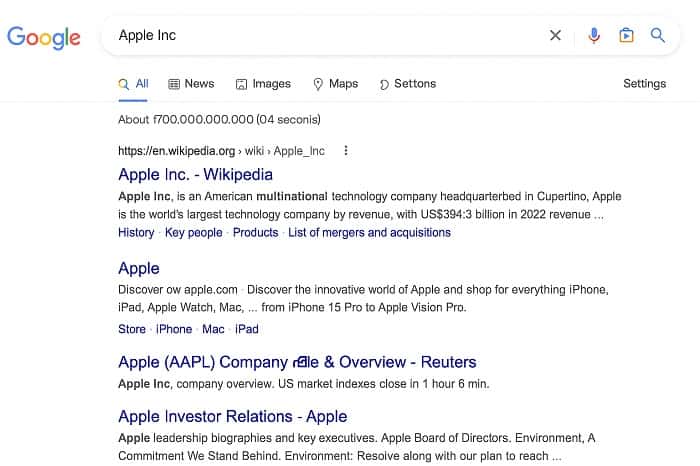Open Apple Investor Relations result
This screenshot has width=700, height=466.
pyautogui.click(x=232, y=416)
